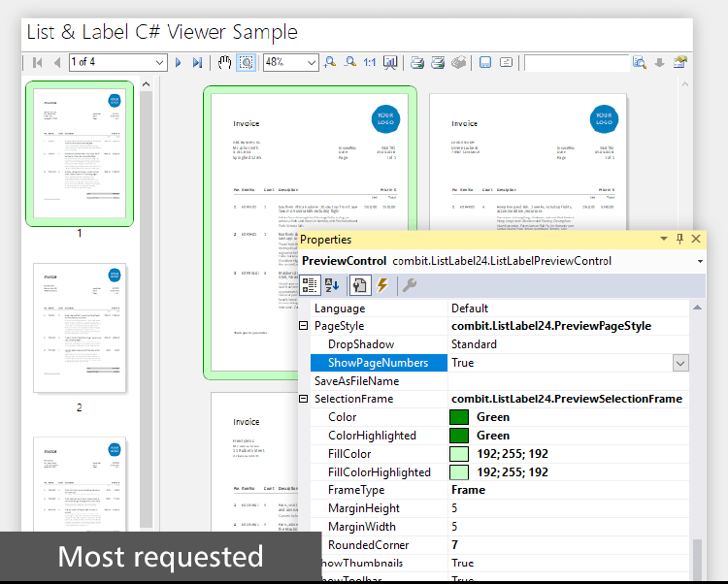Screen dimensions: 728x584
Task: Click the find next down arrow
Action: [659, 62]
